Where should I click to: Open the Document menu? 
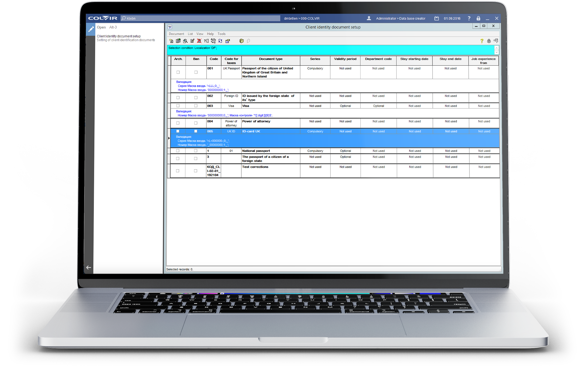[x=176, y=34]
